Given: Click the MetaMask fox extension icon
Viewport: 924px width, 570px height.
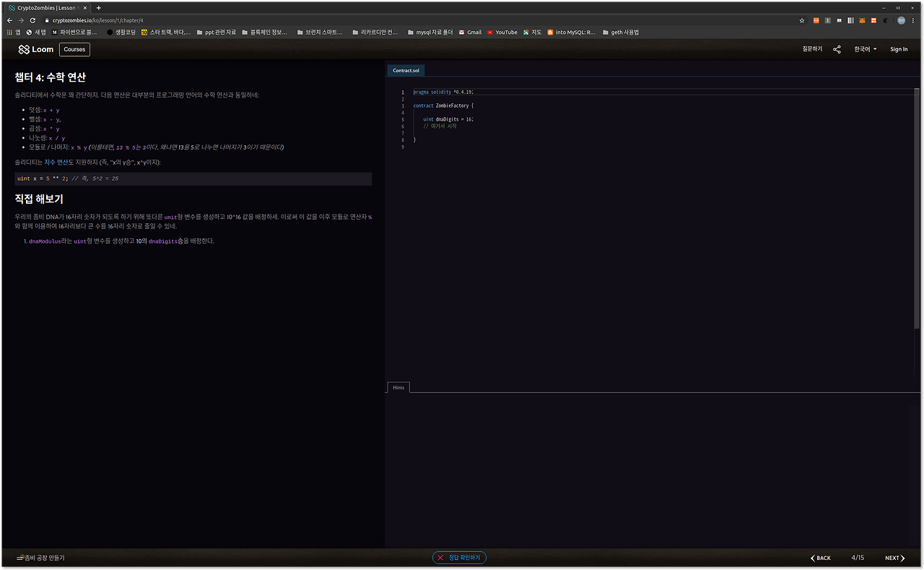Looking at the screenshot, I should click(x=862, y=20).
